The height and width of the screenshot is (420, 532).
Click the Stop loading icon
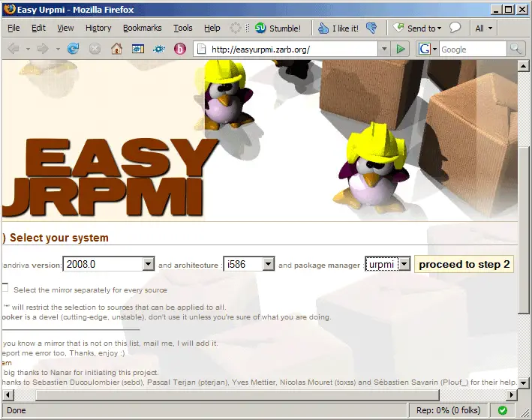click(x=95, y=49)
